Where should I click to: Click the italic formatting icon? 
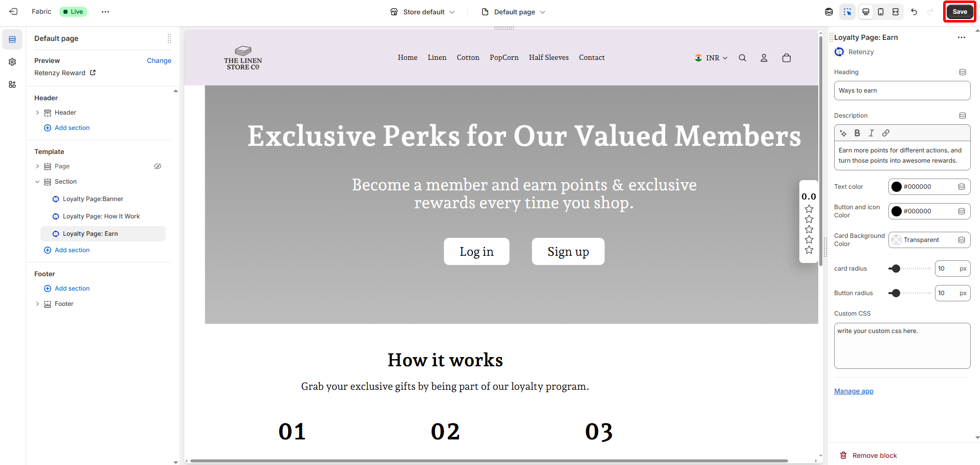872,133
